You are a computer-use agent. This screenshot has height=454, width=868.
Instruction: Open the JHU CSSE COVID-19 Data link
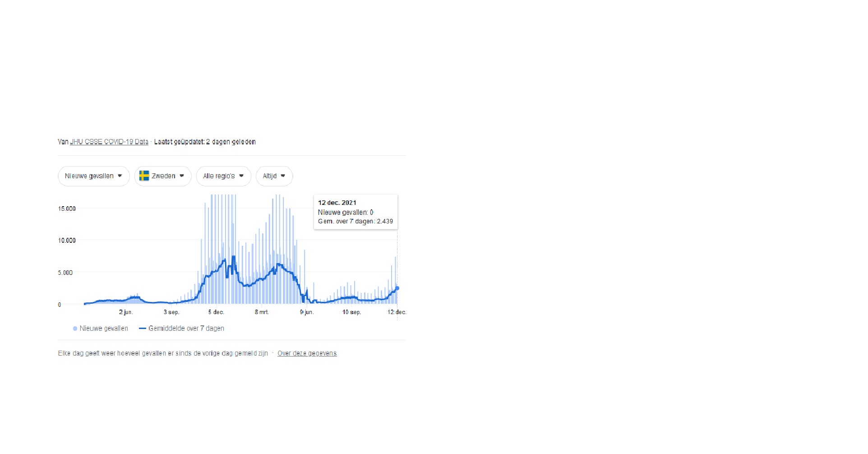tap(109, 142)
